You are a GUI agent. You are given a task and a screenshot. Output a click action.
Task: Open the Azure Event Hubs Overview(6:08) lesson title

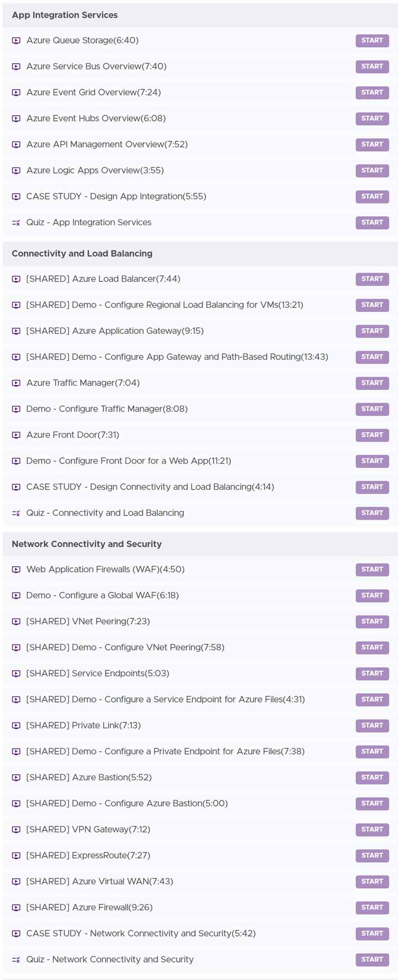pos(96,118)
